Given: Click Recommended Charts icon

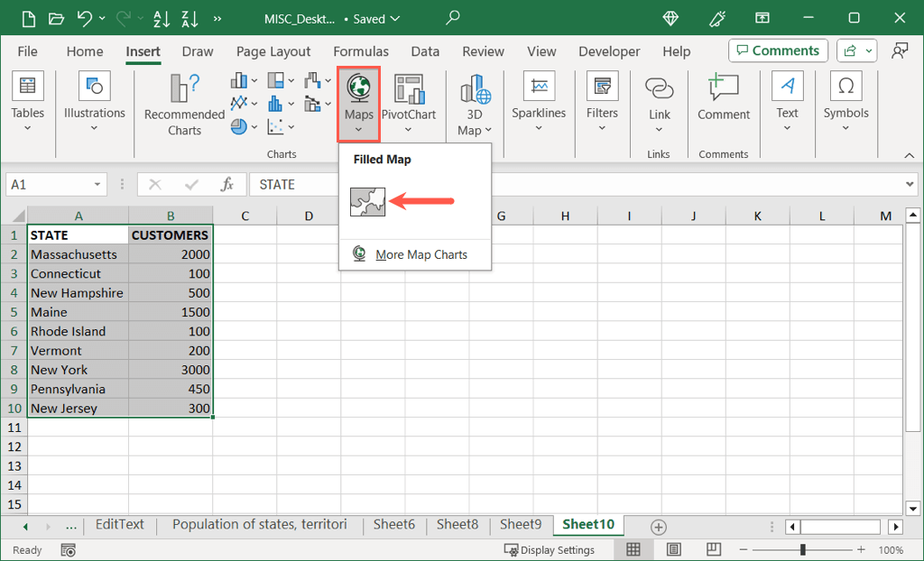Looking at the screenshot, I should point(184,90).
